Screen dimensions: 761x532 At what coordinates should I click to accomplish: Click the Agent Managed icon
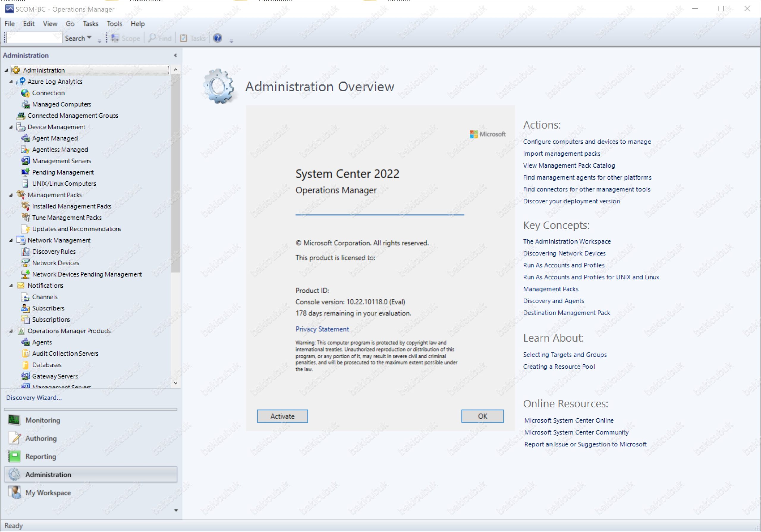coord(25,138)
